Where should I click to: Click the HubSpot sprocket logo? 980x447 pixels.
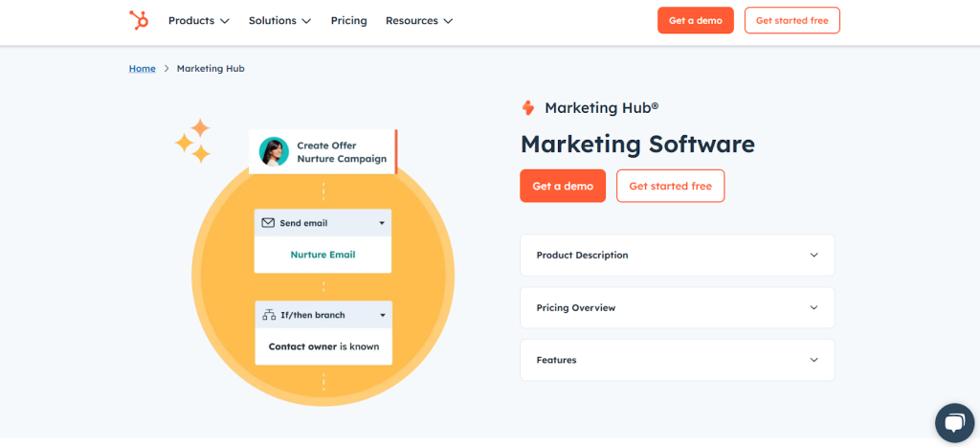click(x=139, y=21)
